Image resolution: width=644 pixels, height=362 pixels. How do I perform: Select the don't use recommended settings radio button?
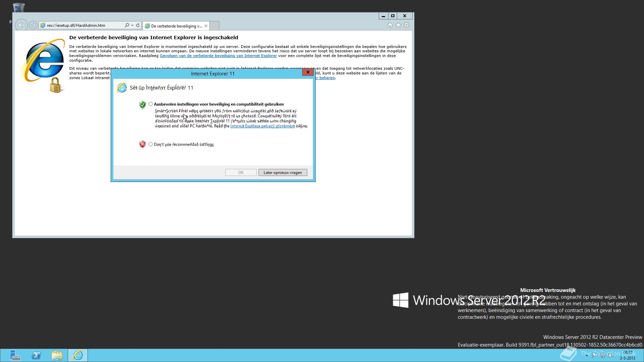(151, 144)
